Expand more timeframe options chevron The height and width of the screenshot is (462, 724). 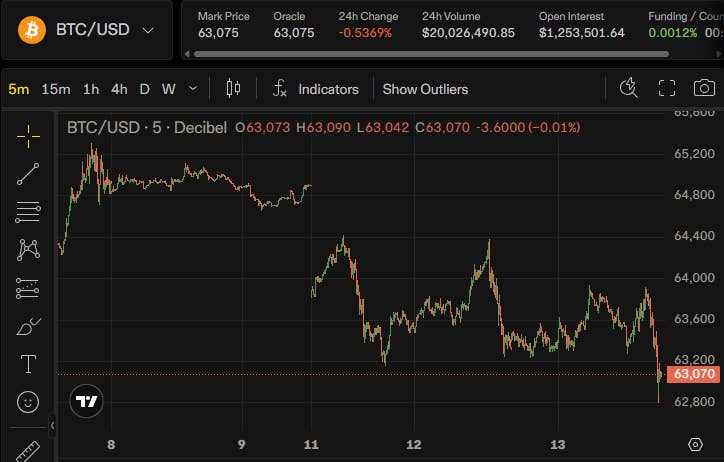click(x=193, y=88)
